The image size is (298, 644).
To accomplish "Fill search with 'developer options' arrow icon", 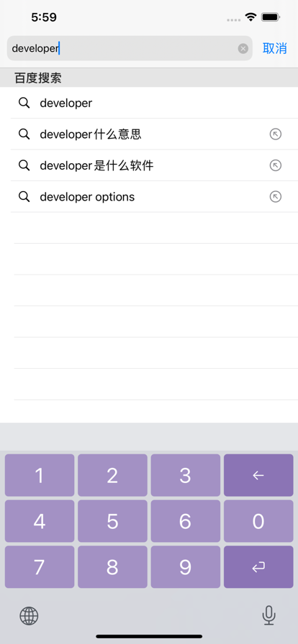I will tap(276, 197).
